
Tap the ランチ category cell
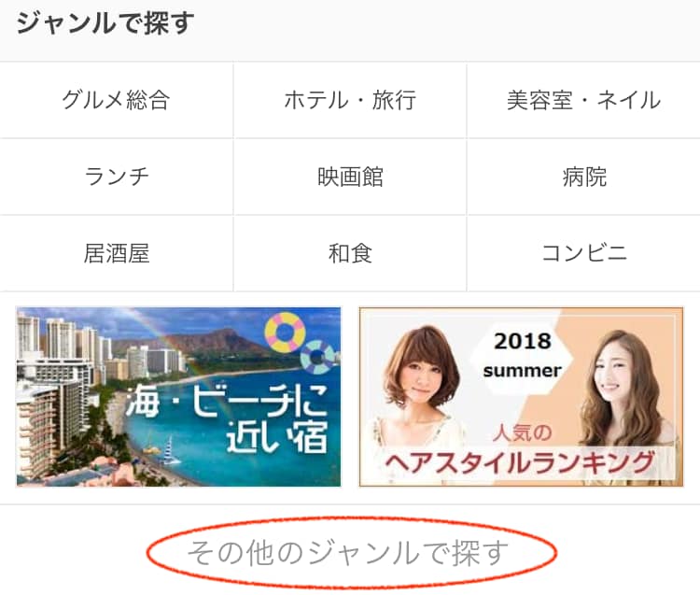[116, 177]
